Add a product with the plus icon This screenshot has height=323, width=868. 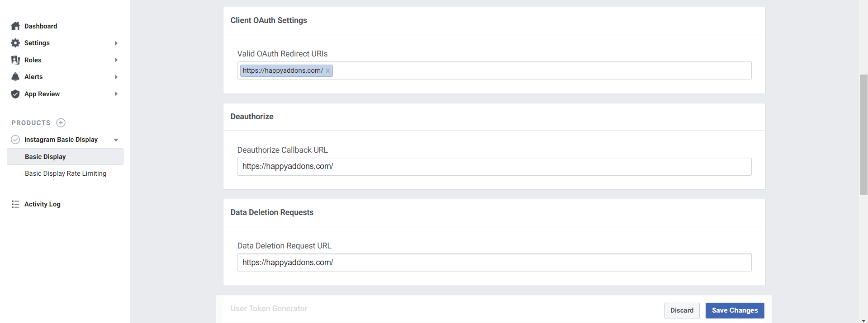61,122
